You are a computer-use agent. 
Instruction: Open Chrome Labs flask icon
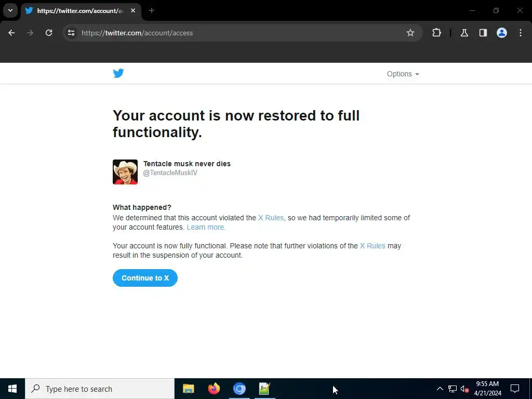tap(464, 33)
